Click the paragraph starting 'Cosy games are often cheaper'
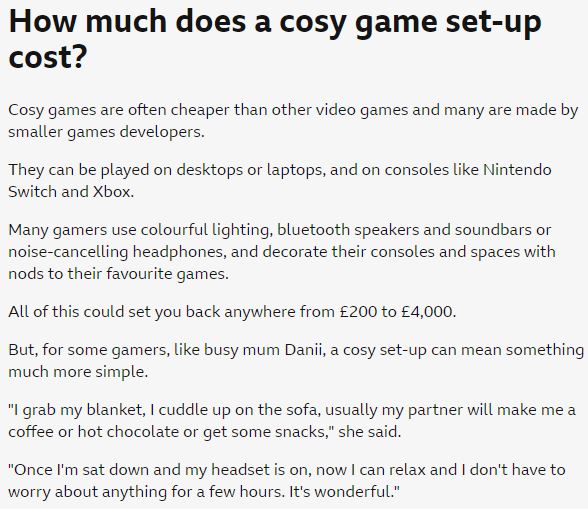 tap(293, 121)
